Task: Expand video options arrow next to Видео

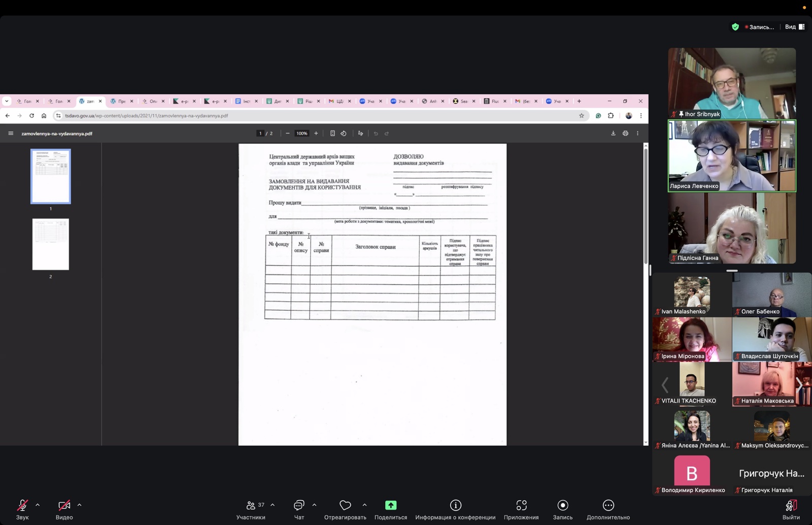Action: [79, 505]
